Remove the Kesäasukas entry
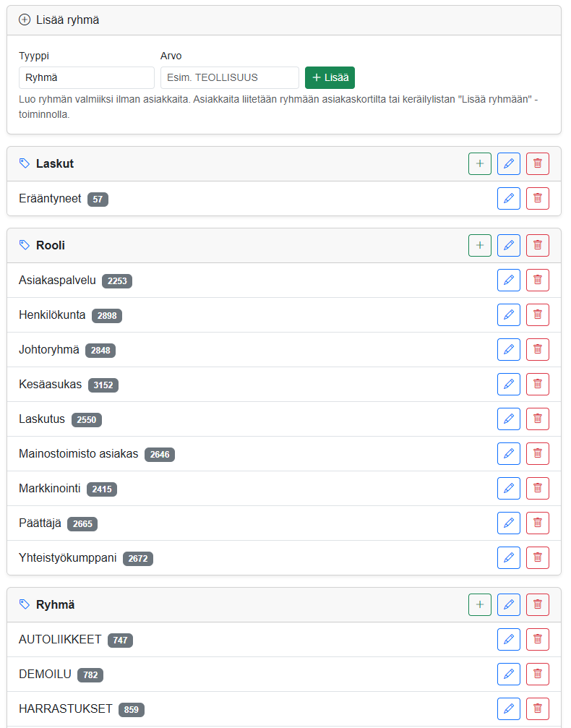The image size is (571, 728). (538, 384)
